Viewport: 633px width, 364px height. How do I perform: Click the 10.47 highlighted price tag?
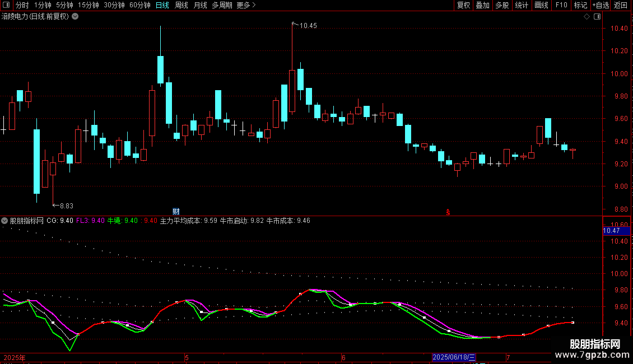point(616,231)
